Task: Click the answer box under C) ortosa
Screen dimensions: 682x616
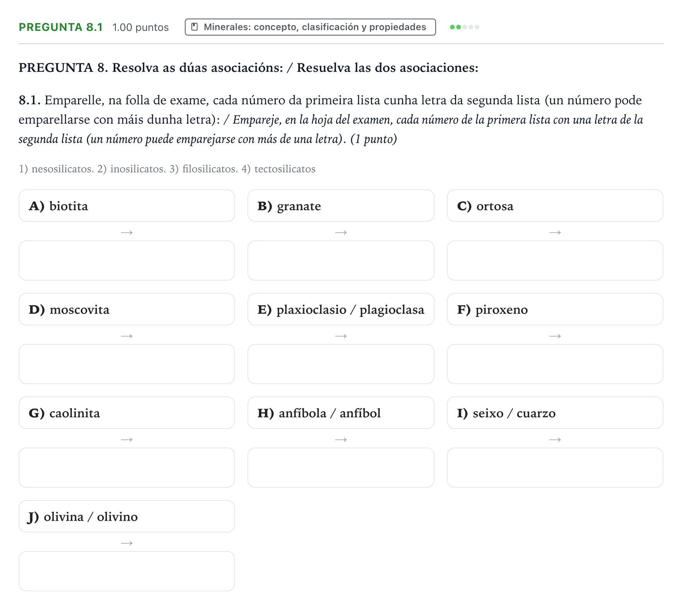Action: tap(555, 260)
